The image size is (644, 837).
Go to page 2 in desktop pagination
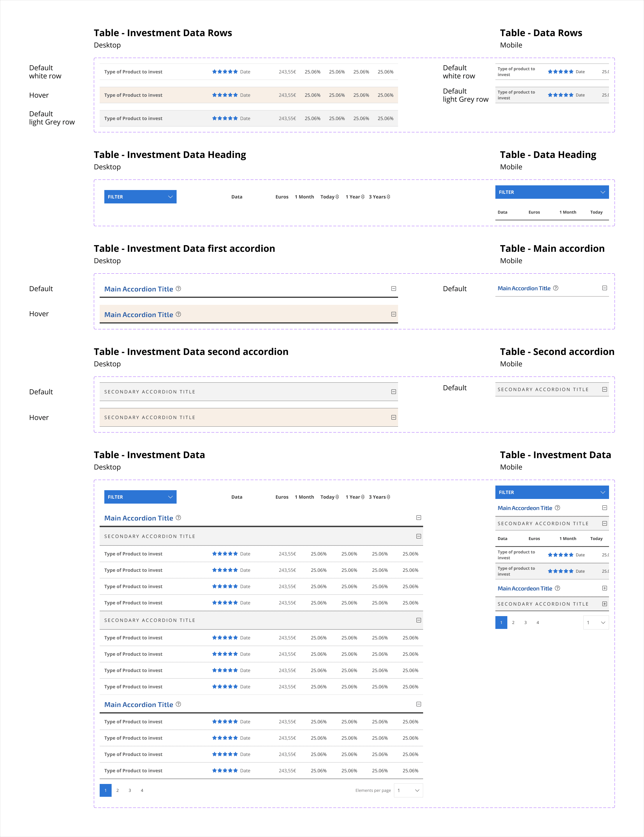[118, 790]
